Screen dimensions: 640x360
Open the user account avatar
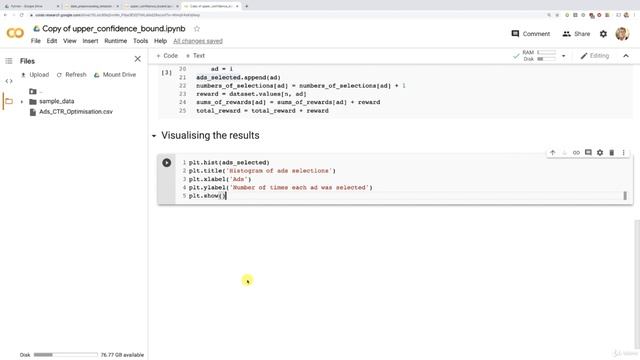pyautogui.click(x=622, y=34)
